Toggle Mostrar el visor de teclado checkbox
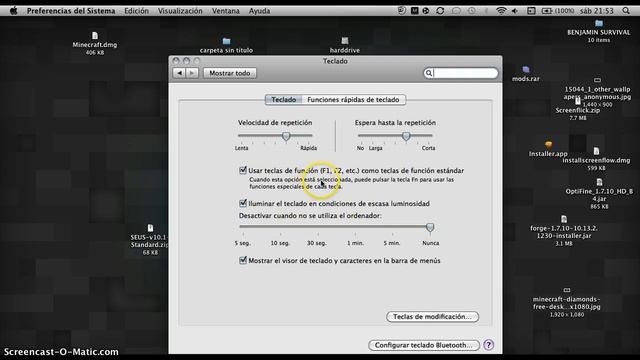Image resolution: width=640 pixels, height=360 pixels. (x=243, y=260)
